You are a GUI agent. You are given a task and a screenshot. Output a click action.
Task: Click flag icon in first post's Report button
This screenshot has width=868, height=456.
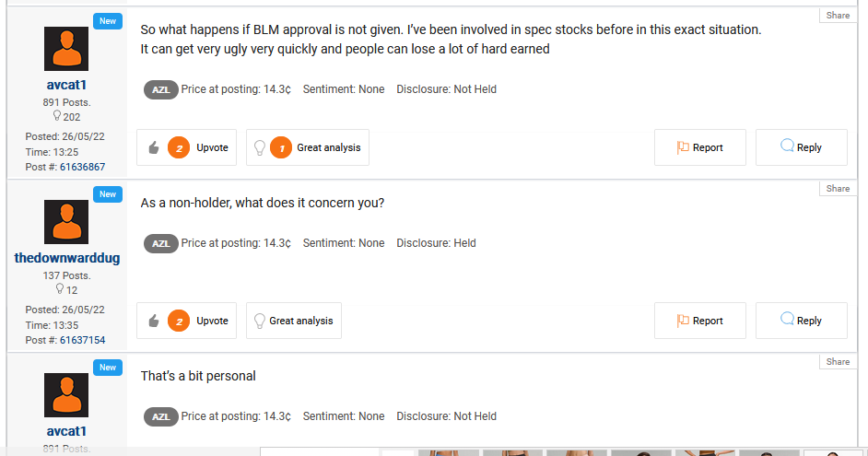point(683,147)
